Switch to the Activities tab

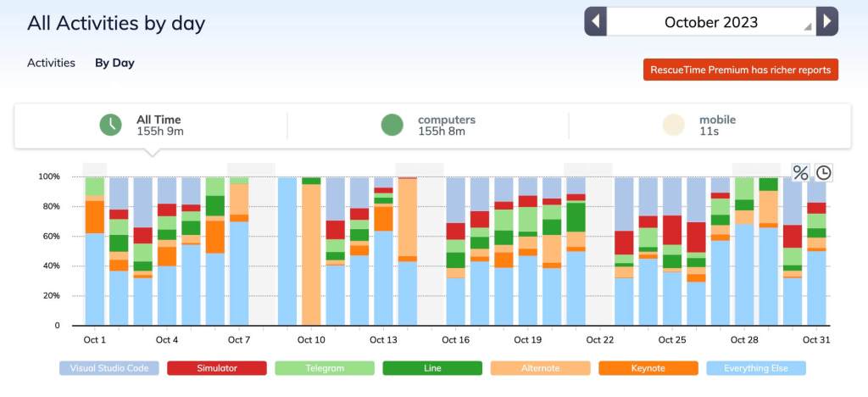[51, 63]
